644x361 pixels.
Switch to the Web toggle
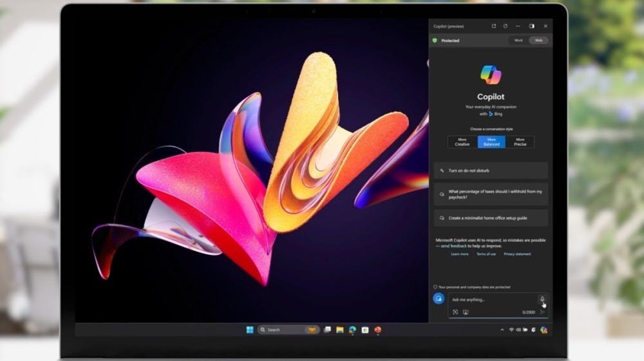[538, 41]
